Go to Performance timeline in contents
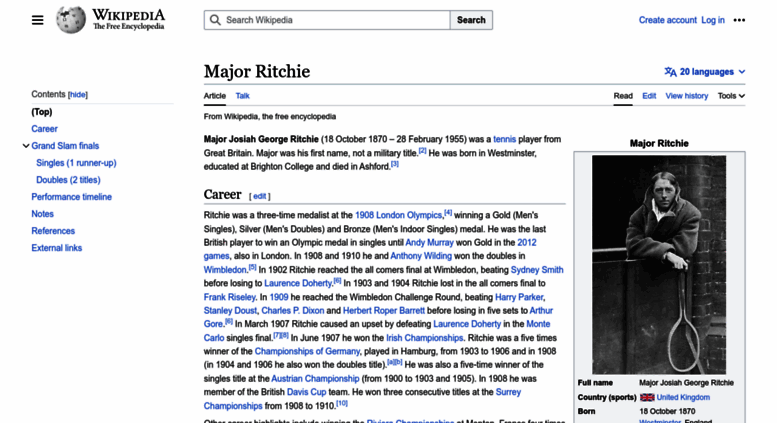The height and width of the screenshot is (423, 777). point(72,197)
